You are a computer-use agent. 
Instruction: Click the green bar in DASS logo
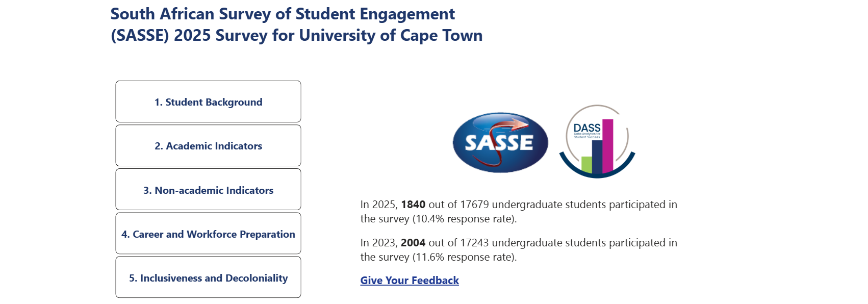point(586,164)
